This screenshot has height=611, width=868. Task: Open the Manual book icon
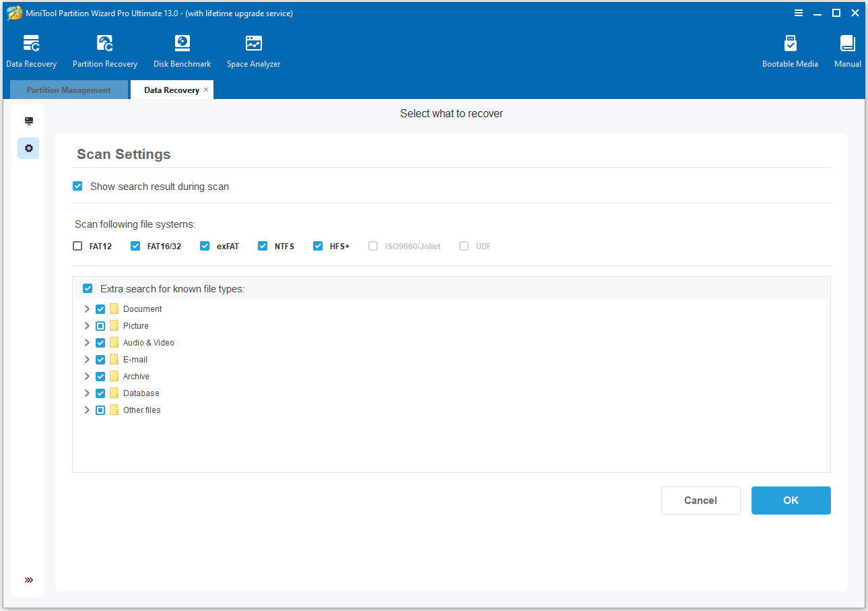coord(847,44)
